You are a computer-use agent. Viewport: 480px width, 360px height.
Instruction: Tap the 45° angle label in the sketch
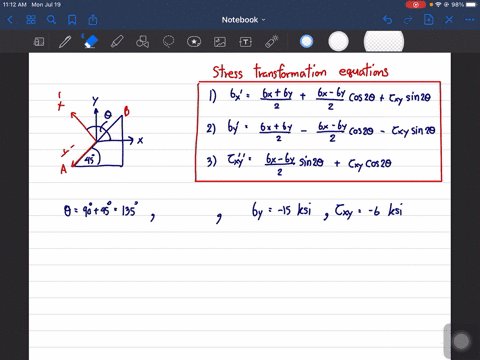pos(90,160)
